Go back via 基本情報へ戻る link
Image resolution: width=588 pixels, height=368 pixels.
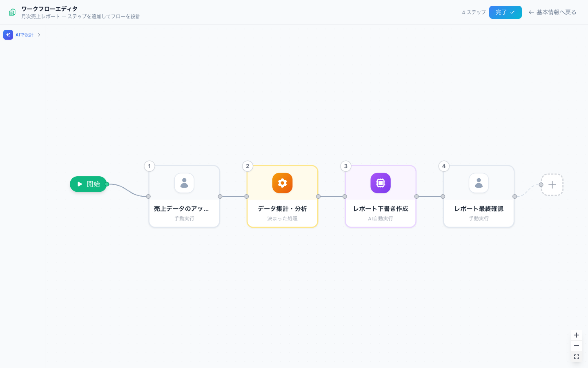click(x=552, y=12)
